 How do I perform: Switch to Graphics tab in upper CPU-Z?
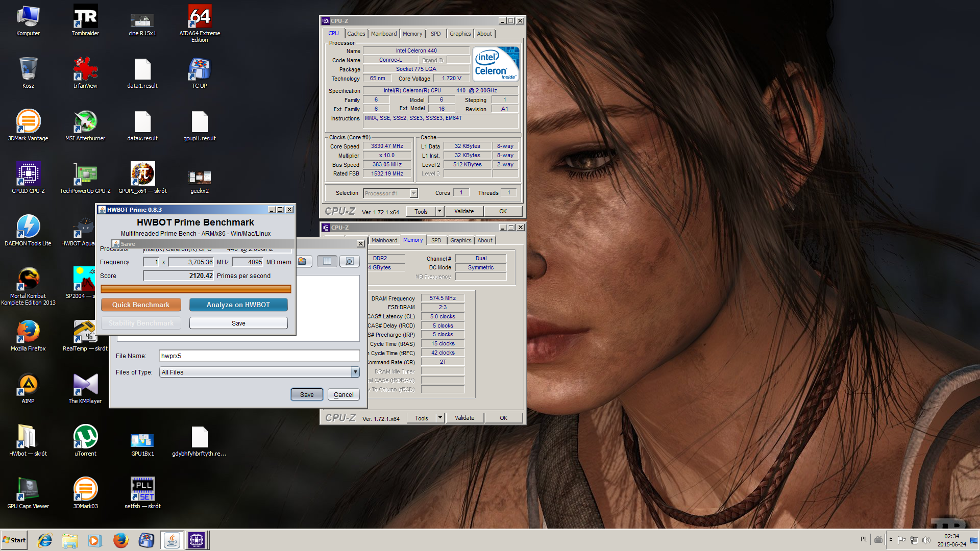[x=460, y=34]
